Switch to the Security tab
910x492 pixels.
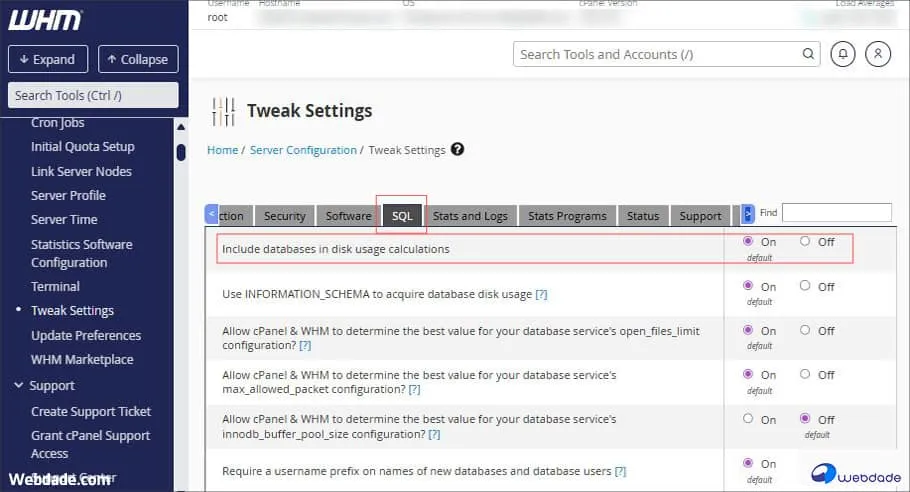click(284, 216)
